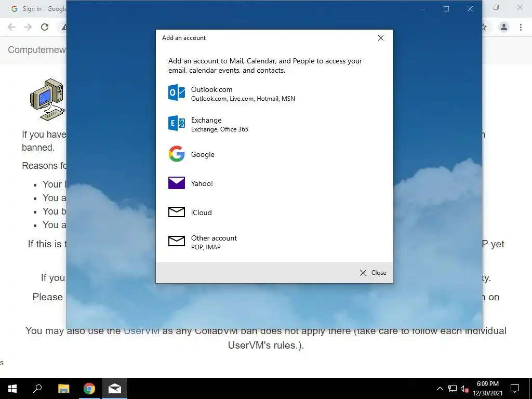Select the Yahoo! envelope icon
The width and height of the screenshot is (532, 399).
[177, 183]
